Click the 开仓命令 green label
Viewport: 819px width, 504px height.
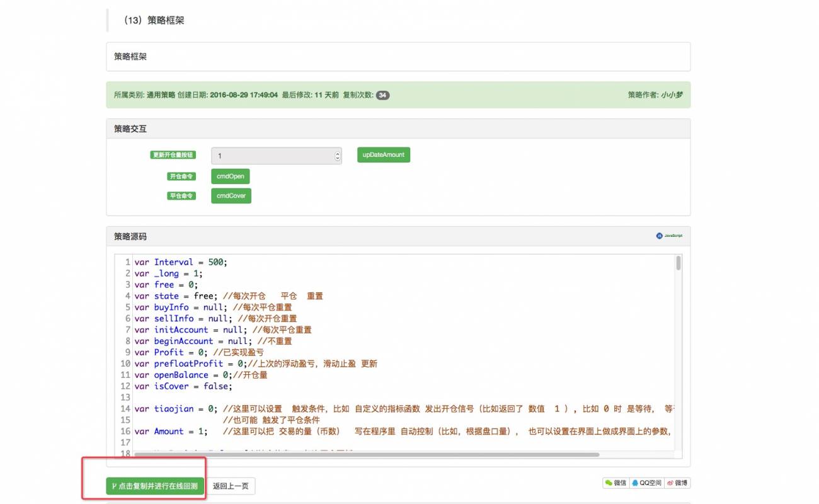(181, 176)
